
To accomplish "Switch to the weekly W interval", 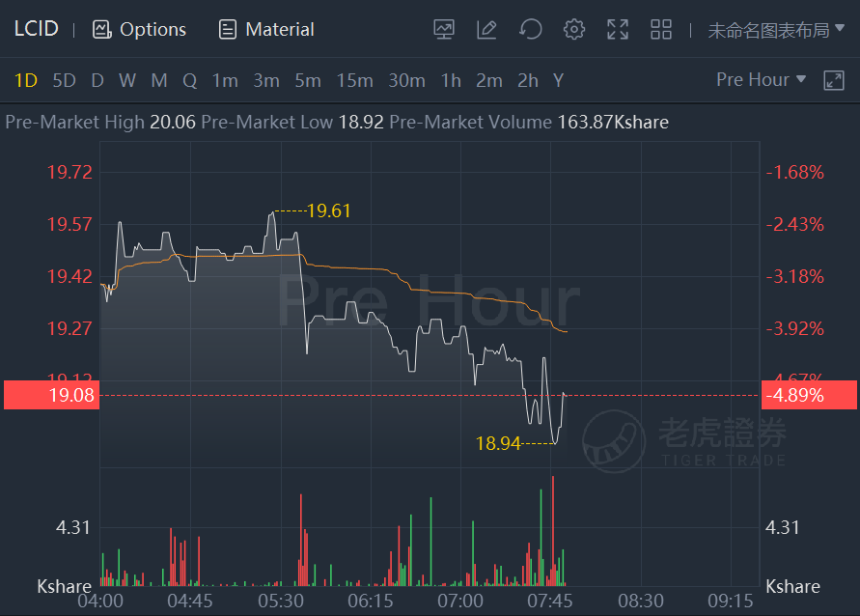I will click(x=127, y=81).
